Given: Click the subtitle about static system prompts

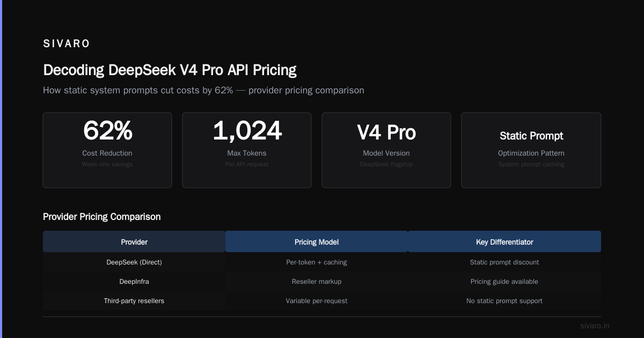Looking at the screenshot, I should point(203,90).
